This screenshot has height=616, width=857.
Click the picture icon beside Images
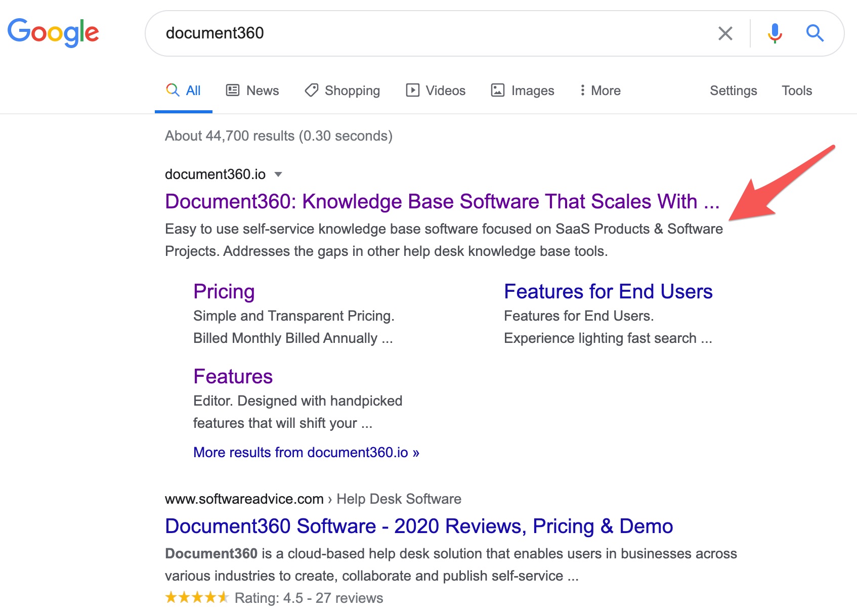click(x=498, y=90)
